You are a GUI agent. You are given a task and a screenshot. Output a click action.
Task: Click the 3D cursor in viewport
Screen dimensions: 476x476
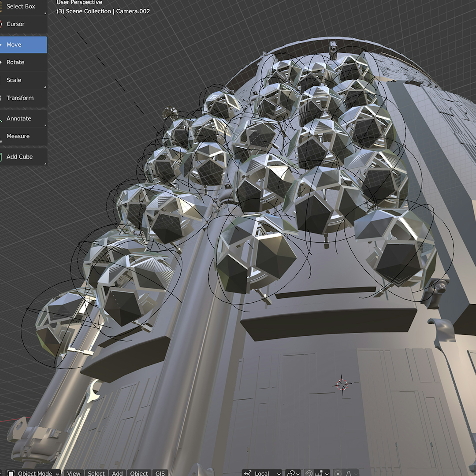tap(342, 385)
